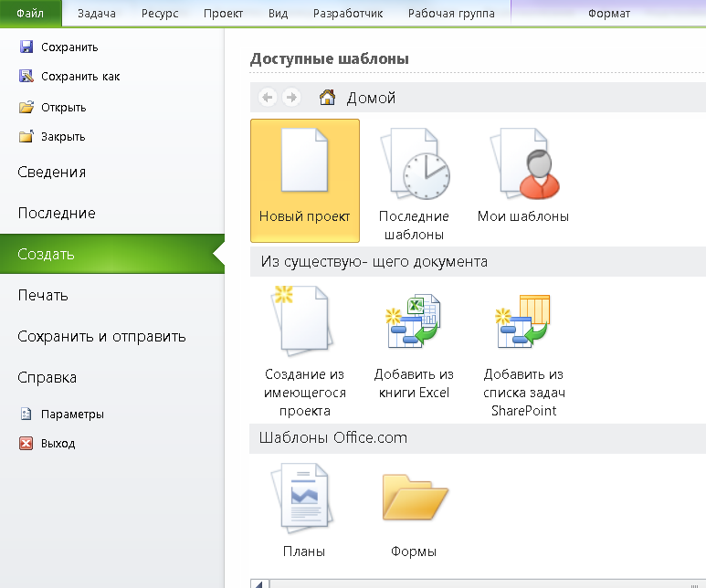This screenshot has height=588, width=706.
Task: Click the red Выход exit icon
Action: click(26, 444)
